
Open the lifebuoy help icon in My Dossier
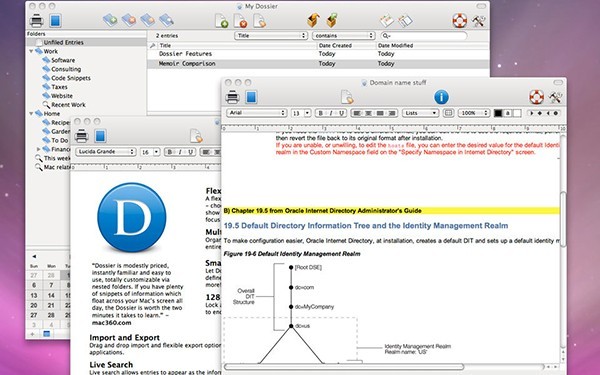coord(460,20)
